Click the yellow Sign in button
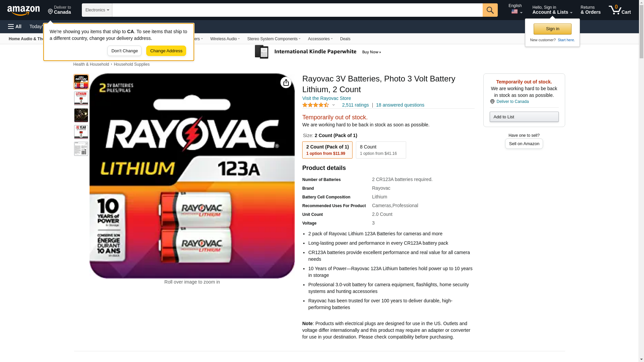The height and width of the screenshot is (362, 644). click(x=552, y=29)
